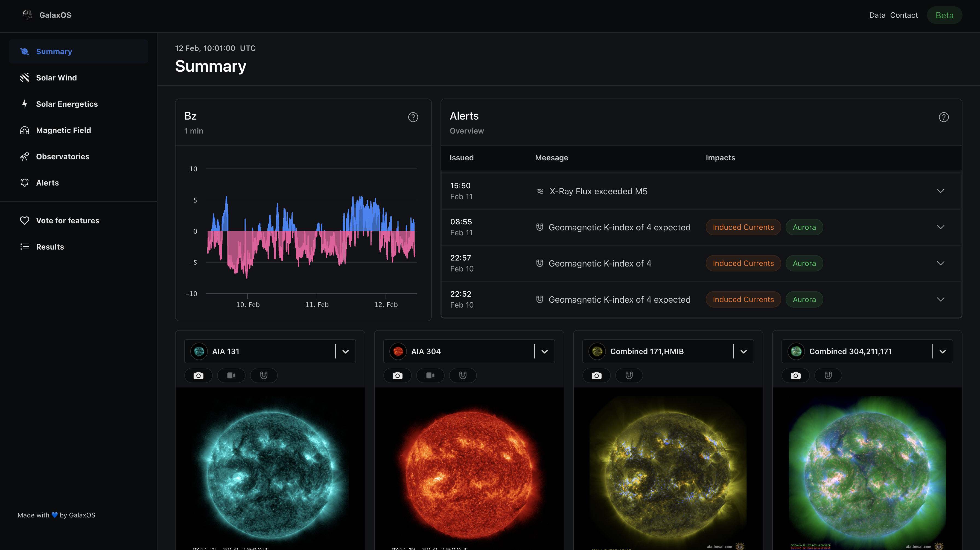Toggle magnet overlay on AIA 304
980x550 pixels.
point(463,376)
